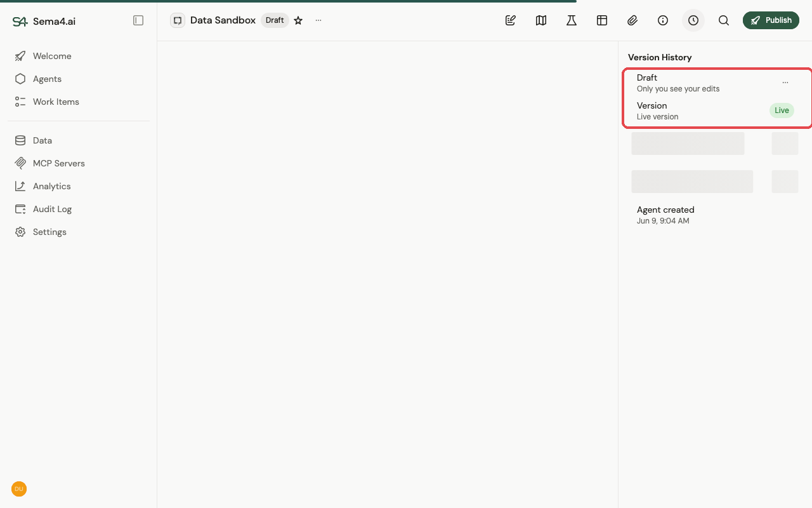Viewport: 812px width, 508px height.
Task: Click the green Live badge
Action: [x=782, y=110]
